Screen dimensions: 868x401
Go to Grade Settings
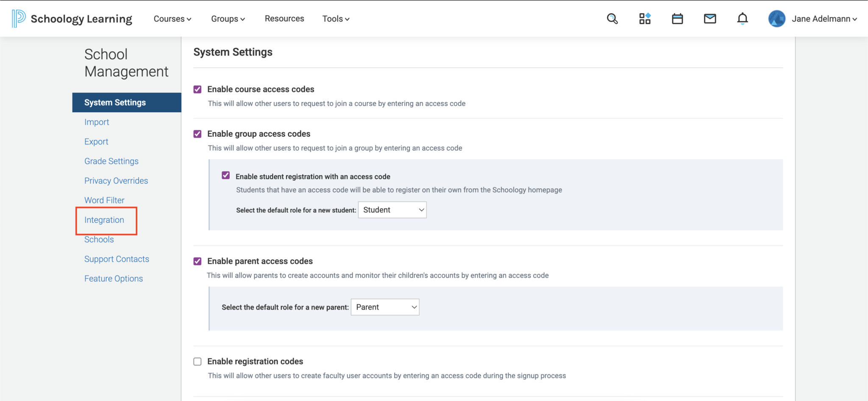[x=111, y=161]
